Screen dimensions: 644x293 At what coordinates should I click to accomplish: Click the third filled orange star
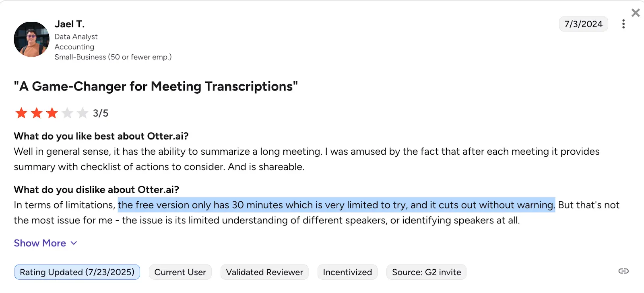point(52,113)
